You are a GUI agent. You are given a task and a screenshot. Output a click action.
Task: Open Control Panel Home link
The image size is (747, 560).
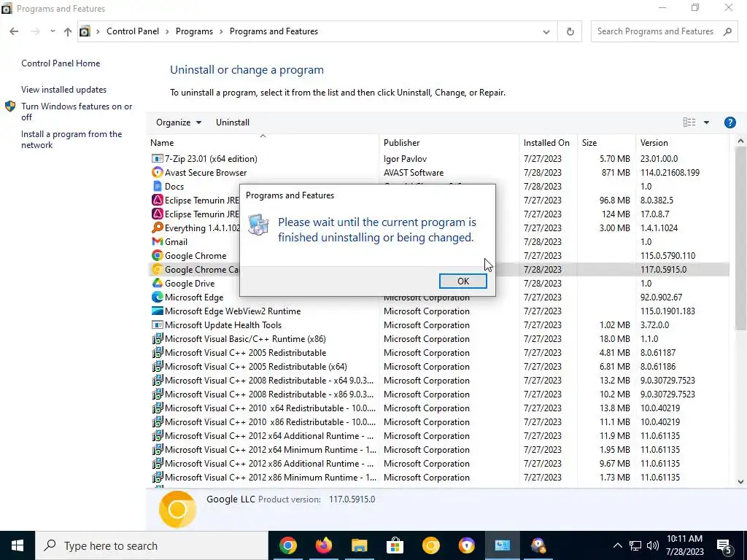[x=61, y=63]
